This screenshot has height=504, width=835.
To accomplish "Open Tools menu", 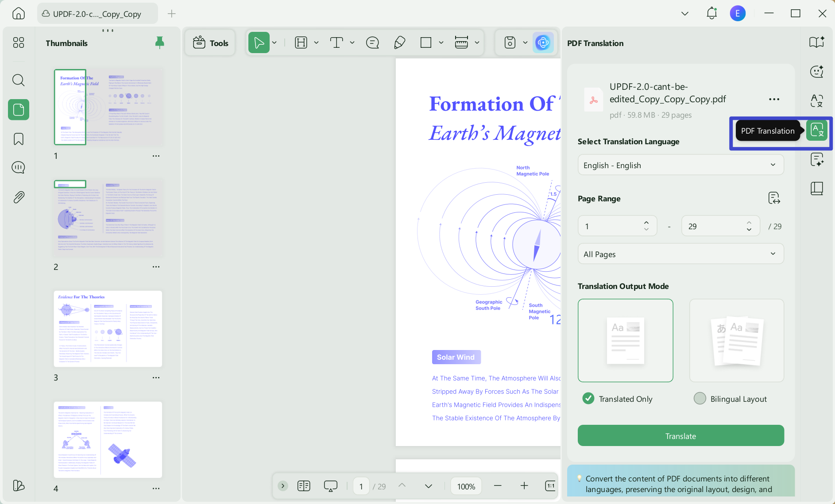I will 210,43.
